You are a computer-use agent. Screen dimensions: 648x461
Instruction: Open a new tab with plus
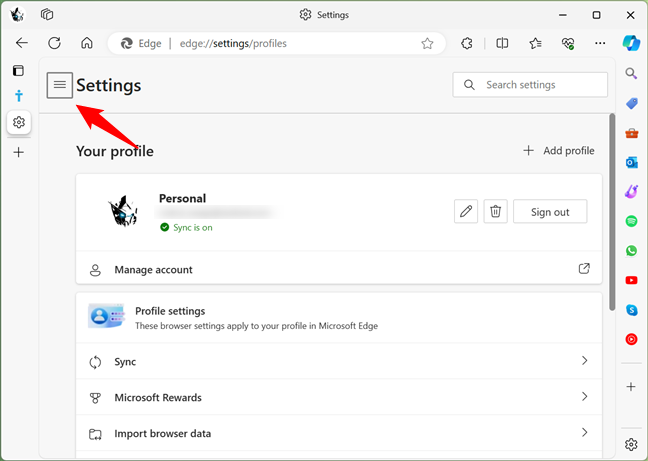[x=19, y=152]
